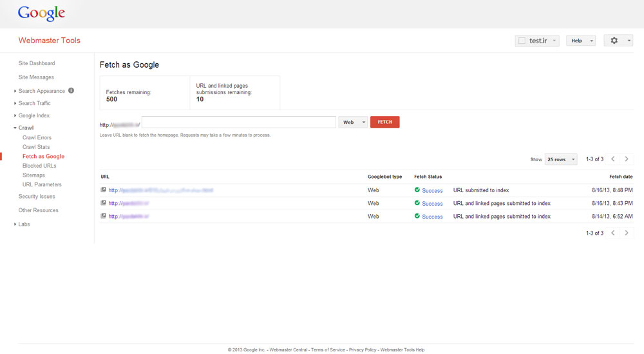The width and height of the screenshot is (644, 354).
Task: Open the fetched URL from 8/14/13, 6:52 AM
Action: coord(129,216)
